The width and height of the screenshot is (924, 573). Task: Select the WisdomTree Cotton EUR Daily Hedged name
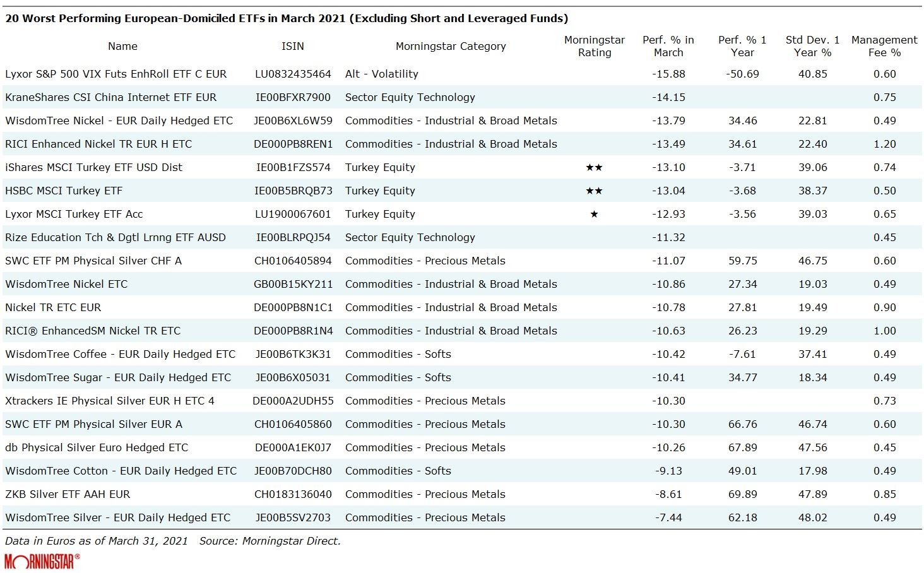point(121,471)
